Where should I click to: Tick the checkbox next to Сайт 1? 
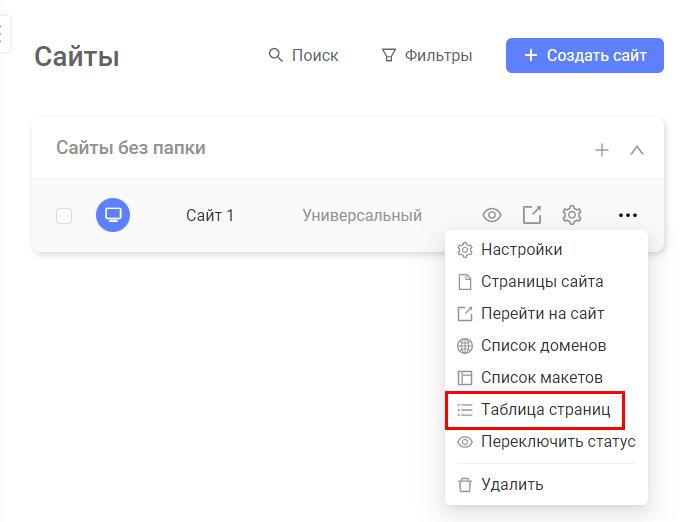tap(64, 216)
